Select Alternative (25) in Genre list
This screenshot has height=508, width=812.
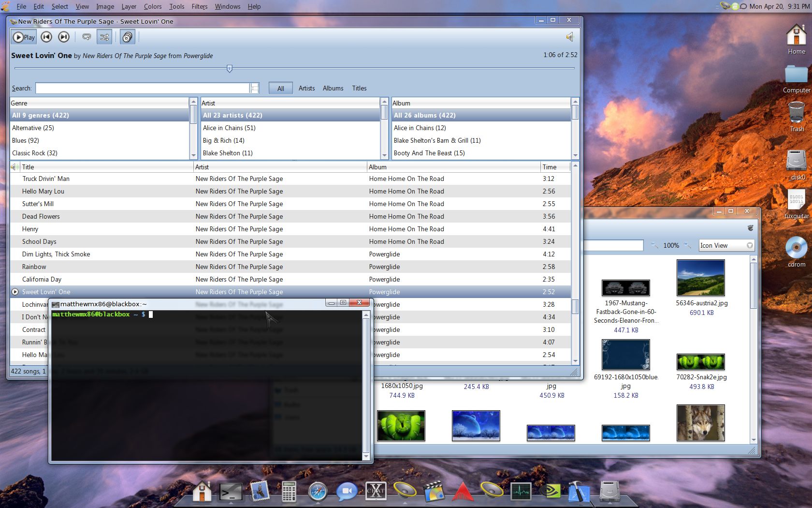tap(100, 128)
